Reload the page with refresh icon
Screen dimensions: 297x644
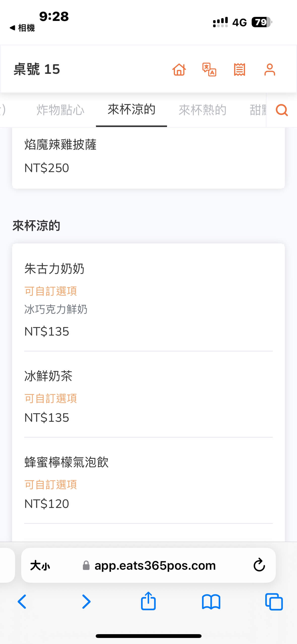259,565
